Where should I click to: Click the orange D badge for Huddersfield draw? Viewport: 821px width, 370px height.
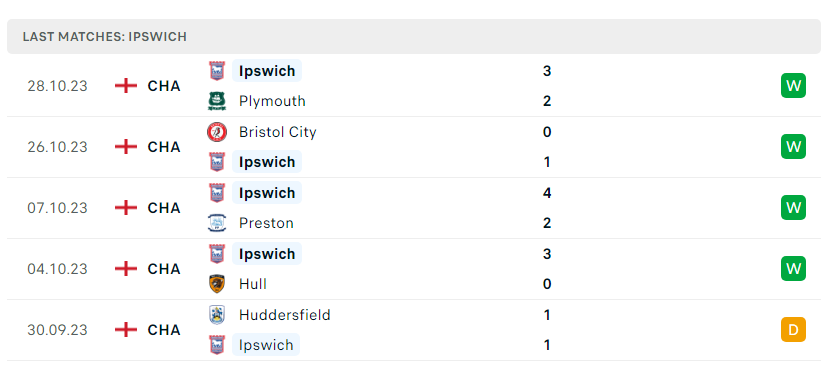[793, 330]
